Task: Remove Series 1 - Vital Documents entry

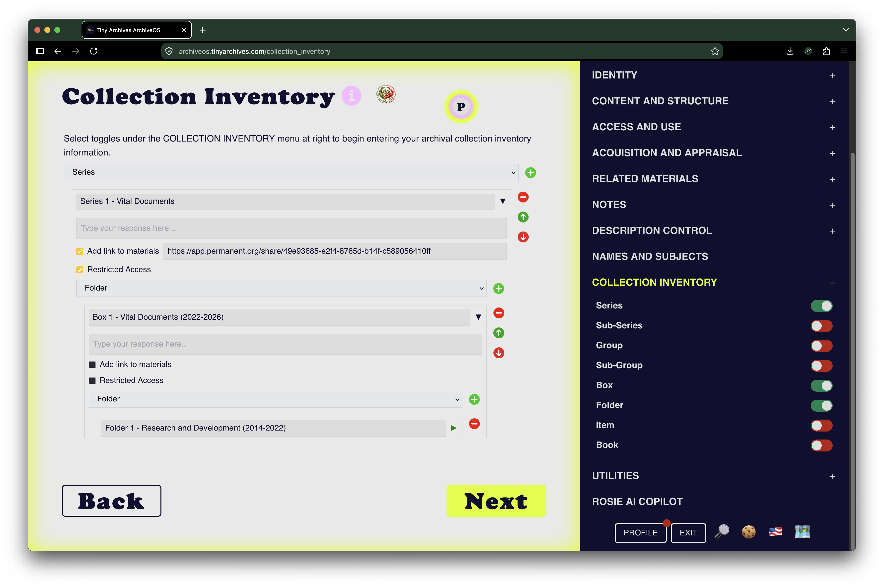Action: tap(523, 197)
